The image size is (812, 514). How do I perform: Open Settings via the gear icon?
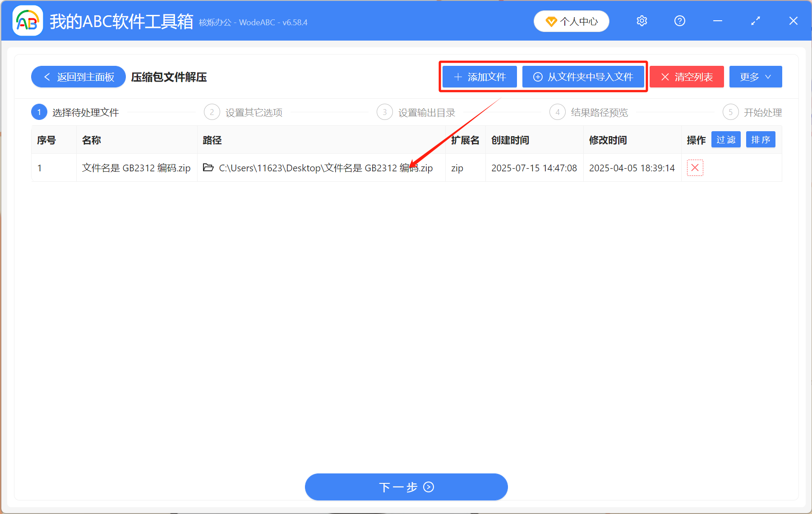[x=641, y=21]
